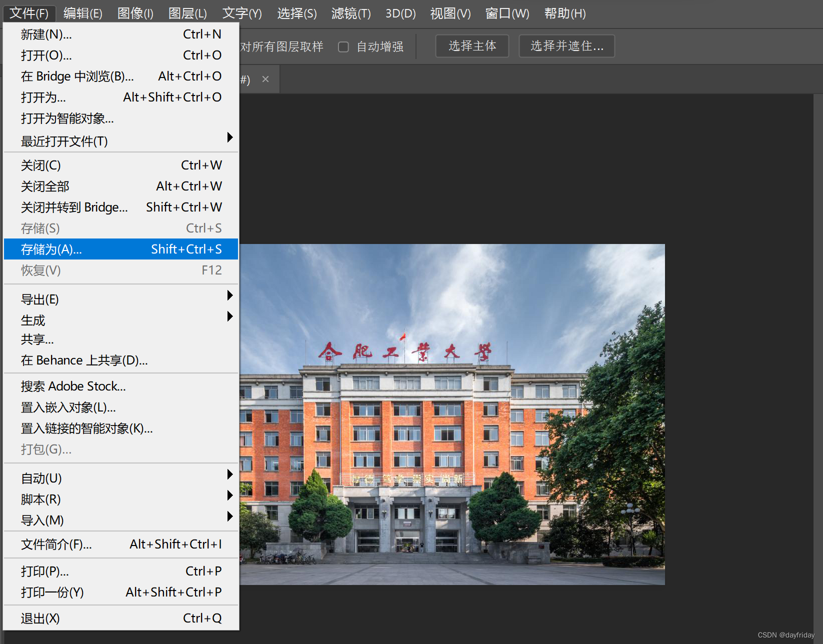Screen dimensions: 823x644
Task: Choose 打印(P)... menu entry
Action: [121, 571]
